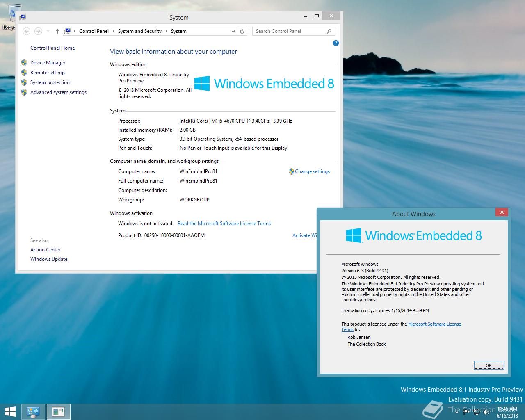Close the About Windows dialog
Screen dimensions: 525x420
502,212
